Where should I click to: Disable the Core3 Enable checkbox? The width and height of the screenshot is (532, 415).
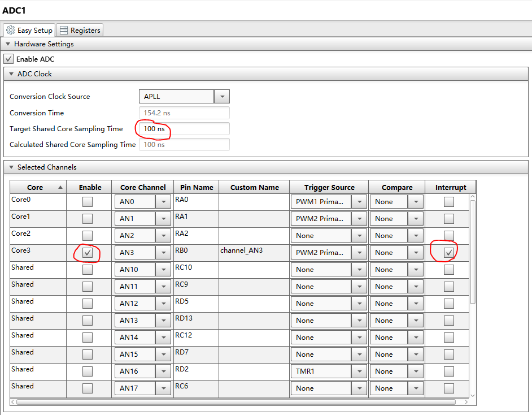pyautogui.click(x=88, y=253)
